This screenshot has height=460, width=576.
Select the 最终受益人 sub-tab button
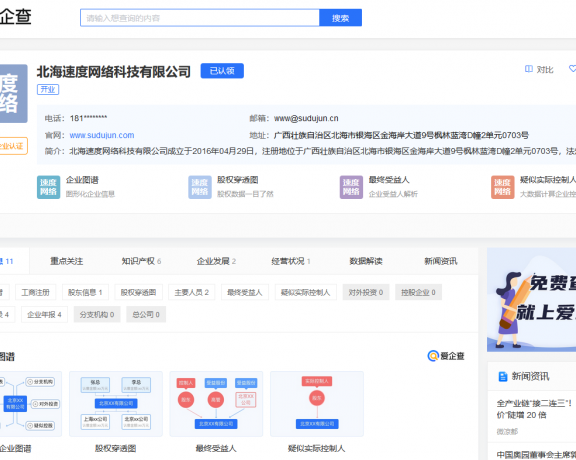(245, 292)
